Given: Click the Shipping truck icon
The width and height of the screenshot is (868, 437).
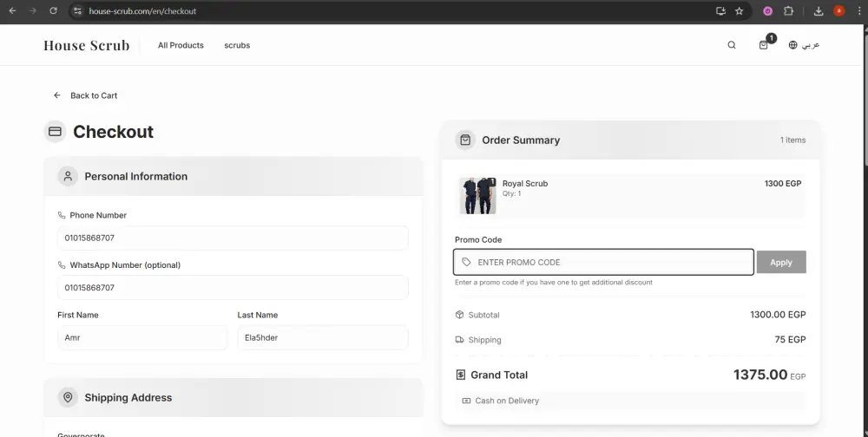Looking at the screenshot, I should (x=459, y=340).
